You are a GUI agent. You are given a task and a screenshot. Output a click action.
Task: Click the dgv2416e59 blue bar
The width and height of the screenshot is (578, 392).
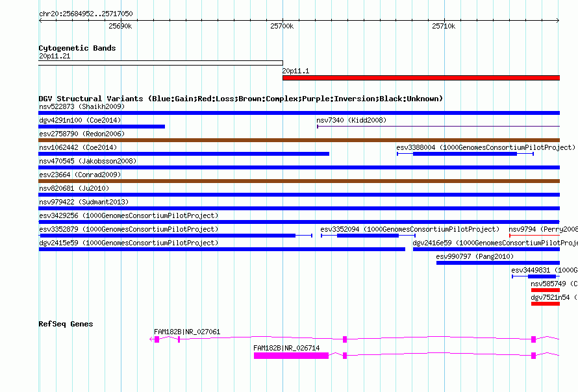(486, 249)
